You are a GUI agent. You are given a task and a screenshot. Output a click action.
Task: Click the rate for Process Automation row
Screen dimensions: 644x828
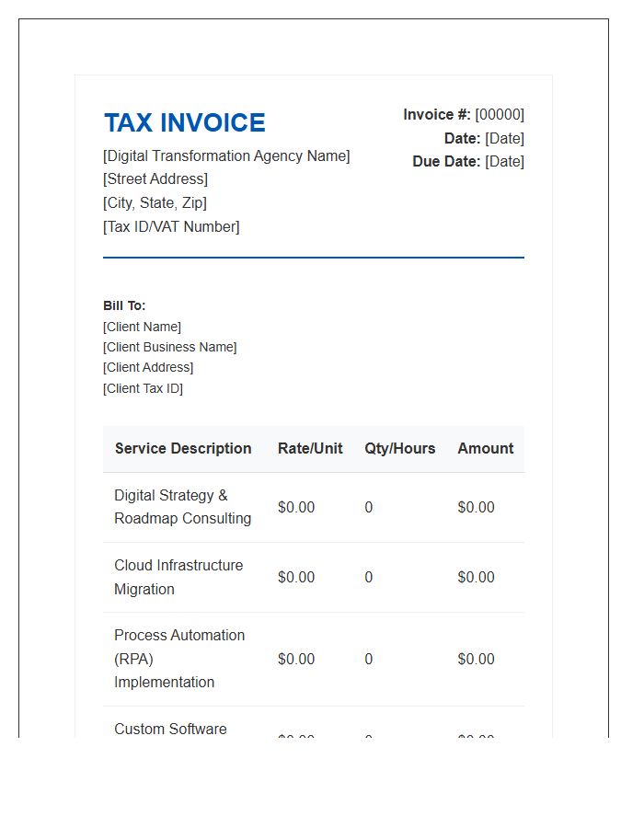(x=296, y=659)
